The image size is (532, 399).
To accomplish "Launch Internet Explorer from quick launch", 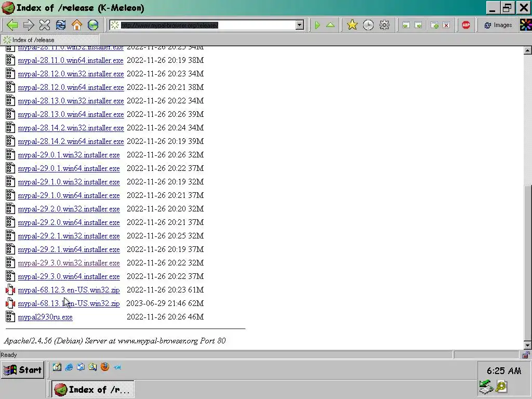I will 69,367.
